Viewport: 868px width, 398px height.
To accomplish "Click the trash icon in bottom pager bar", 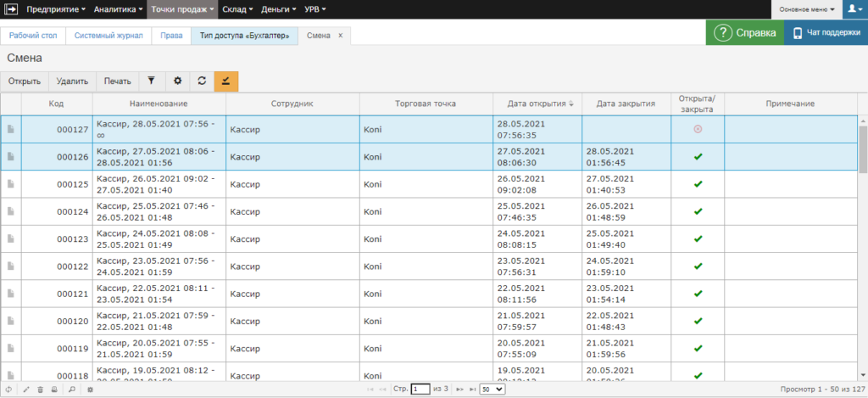I will [x=40, y=390].
